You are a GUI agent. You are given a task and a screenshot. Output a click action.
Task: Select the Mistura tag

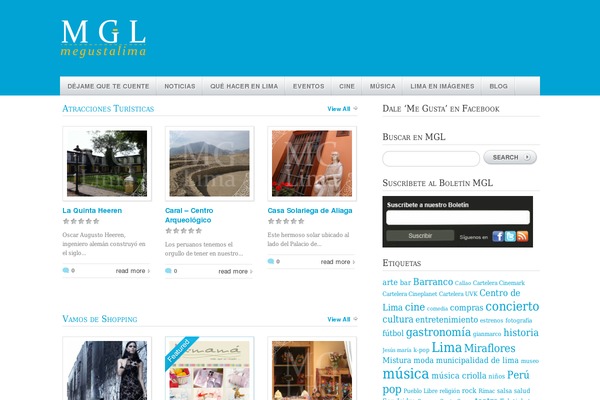tap(397, 361)
